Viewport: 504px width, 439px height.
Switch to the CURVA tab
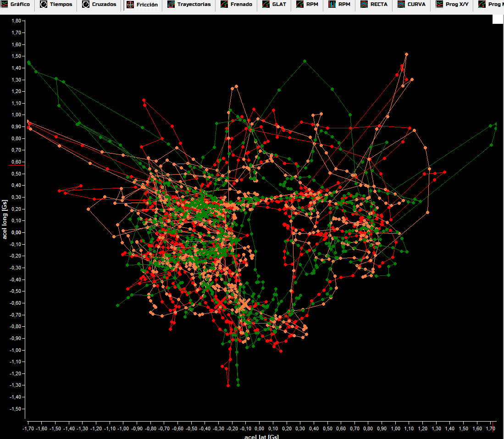[412, 5]
